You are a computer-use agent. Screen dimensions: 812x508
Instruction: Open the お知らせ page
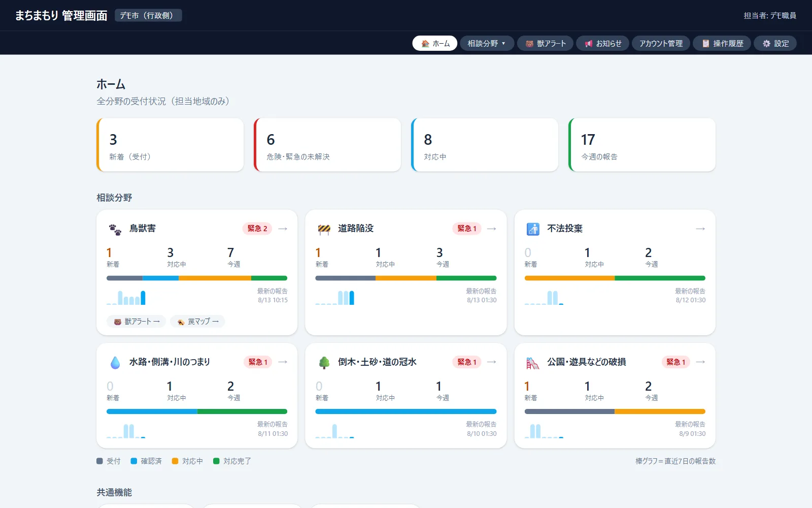click(x=602, y=43)
